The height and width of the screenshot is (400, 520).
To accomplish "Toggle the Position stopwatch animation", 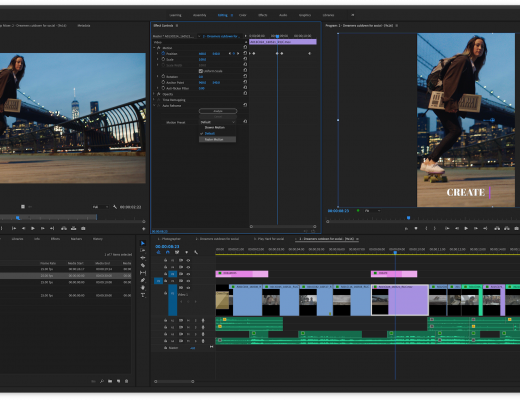I will click(163, 53).
